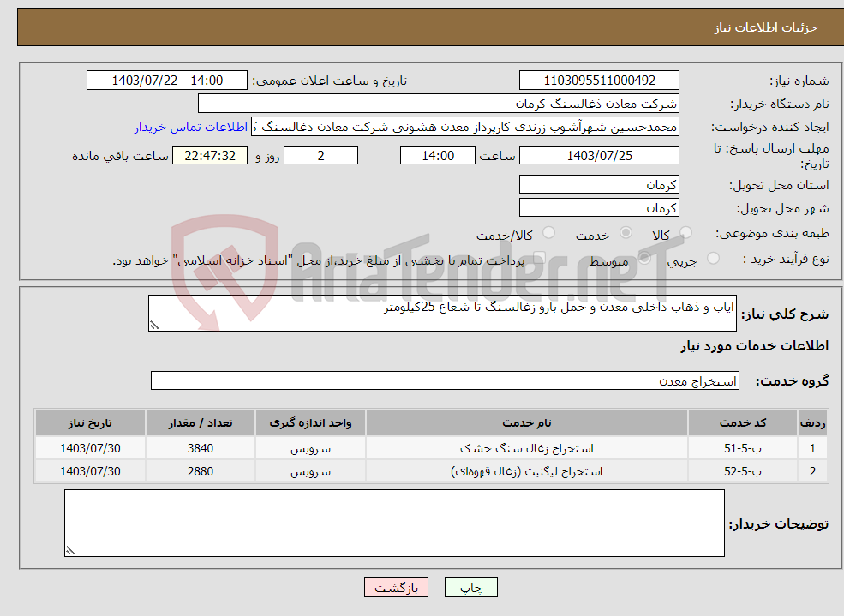Click the announcement date field 1403/07/22 - 14:00
The image size is (844, 616).
(167, 81)
